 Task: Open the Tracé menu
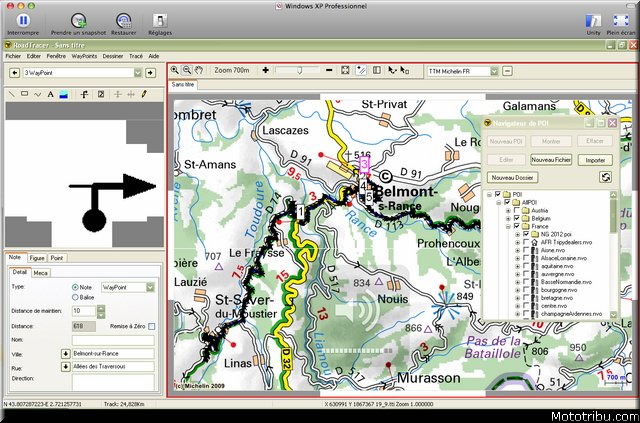coord(136,56)
